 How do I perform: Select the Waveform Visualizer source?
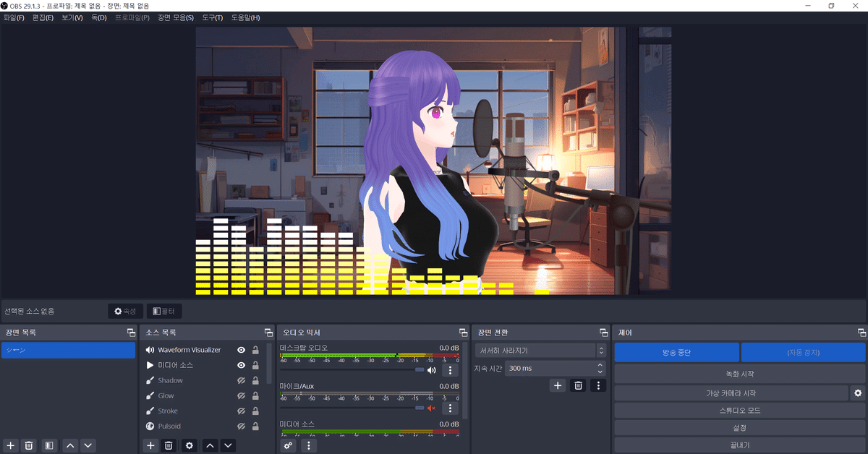pyautogui.click(x=190, y=350)
